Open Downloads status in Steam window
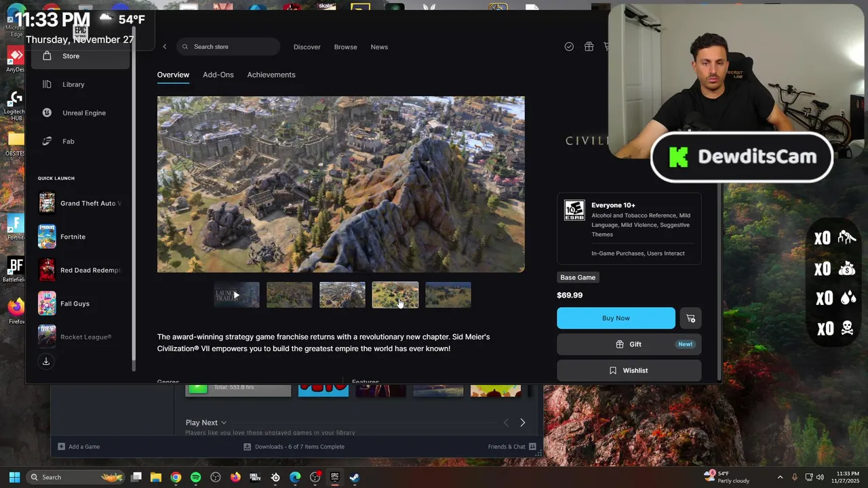 click(294, 447)
